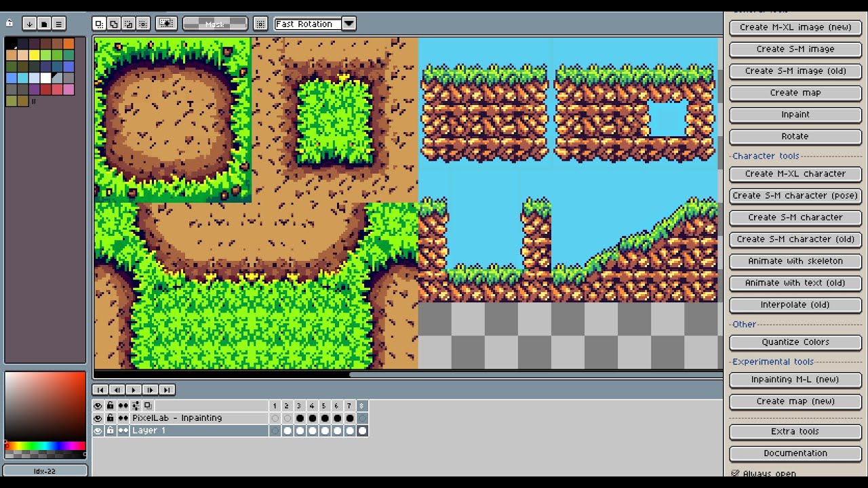Go to the previous frame
Screen dimensions: 868x488
[x=117, y=390]
